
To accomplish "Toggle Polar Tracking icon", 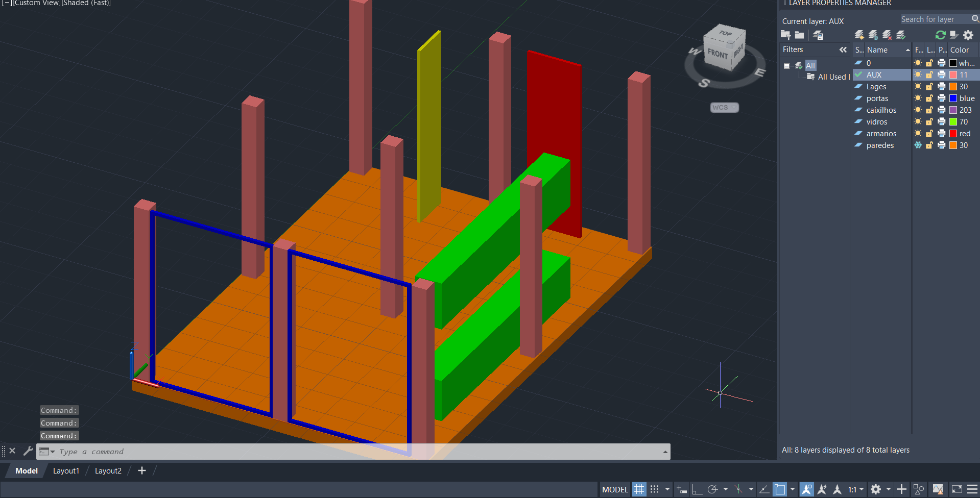I will tap(713, 489).
